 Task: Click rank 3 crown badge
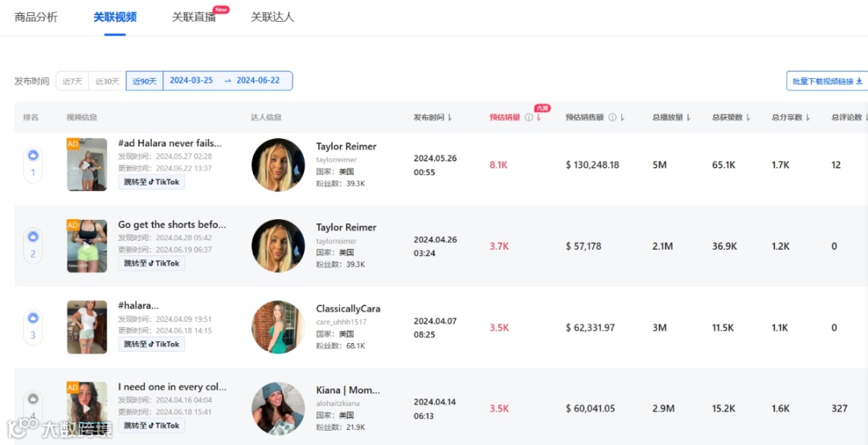tap(33, 318)
